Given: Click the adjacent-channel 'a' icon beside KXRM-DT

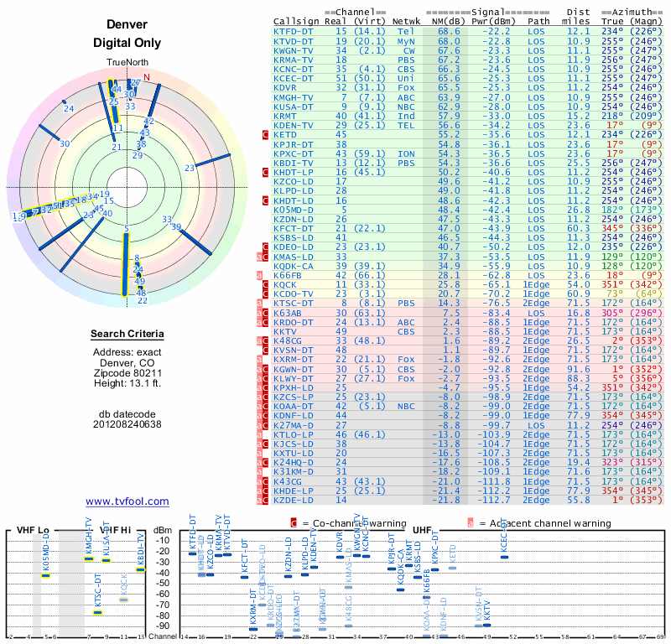Looking at the screenshot, I should tap(259, 360).
